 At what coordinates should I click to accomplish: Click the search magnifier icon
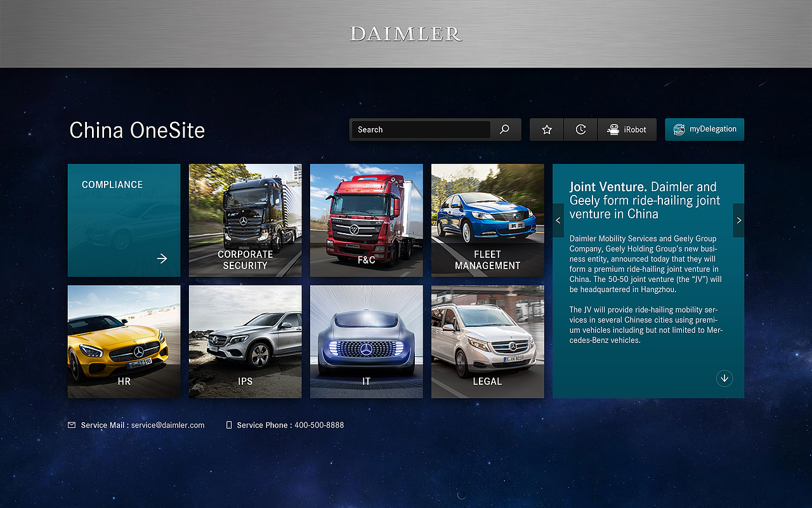point(504,130)
